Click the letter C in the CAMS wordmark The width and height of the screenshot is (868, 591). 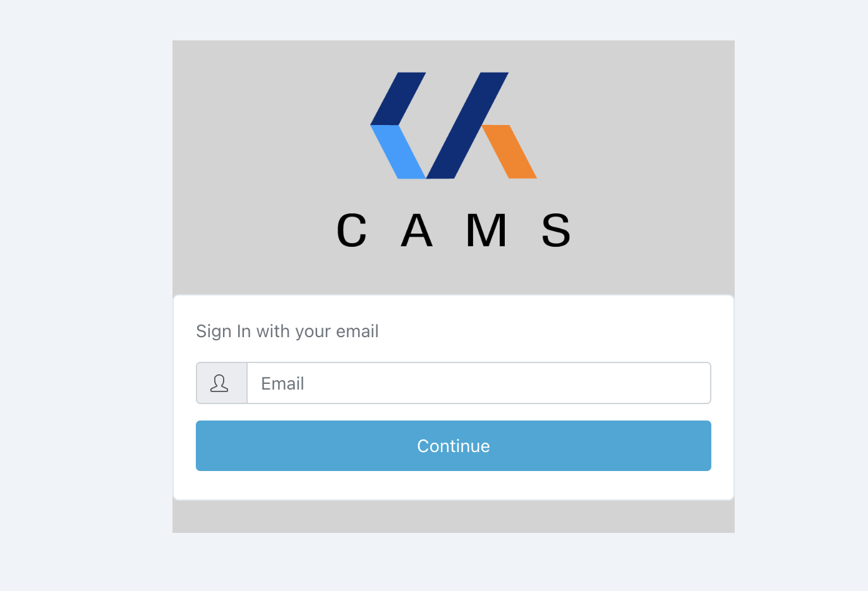click(352, 230)
